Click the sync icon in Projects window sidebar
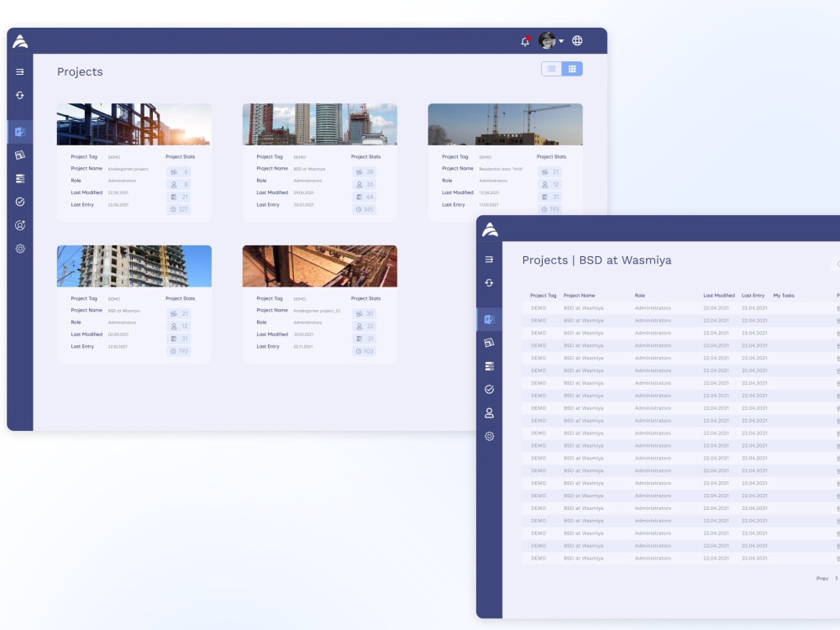 [20, 96]
